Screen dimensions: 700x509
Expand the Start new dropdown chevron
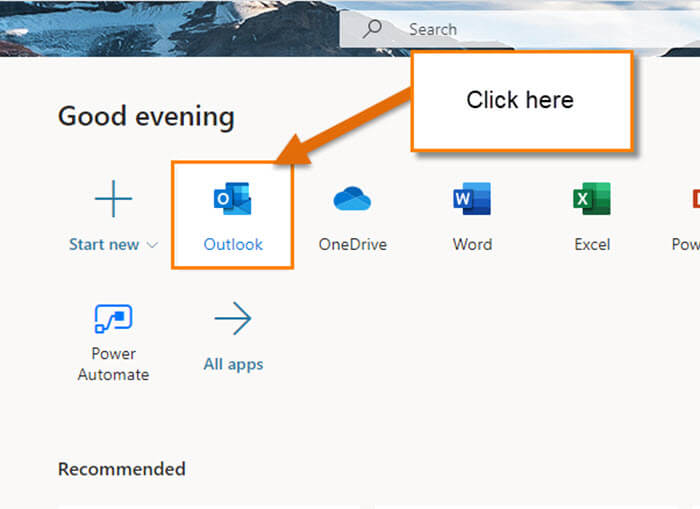[152, 245]
